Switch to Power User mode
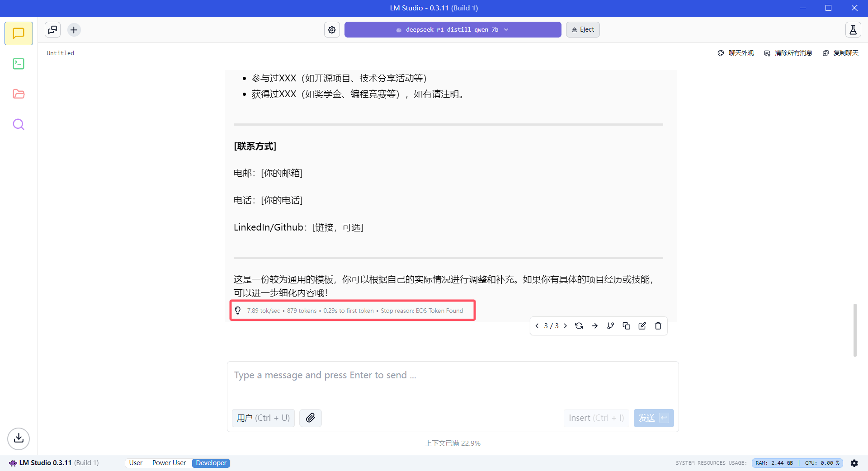The width and height of the screenshot is (868, 471). click(169, 463)
